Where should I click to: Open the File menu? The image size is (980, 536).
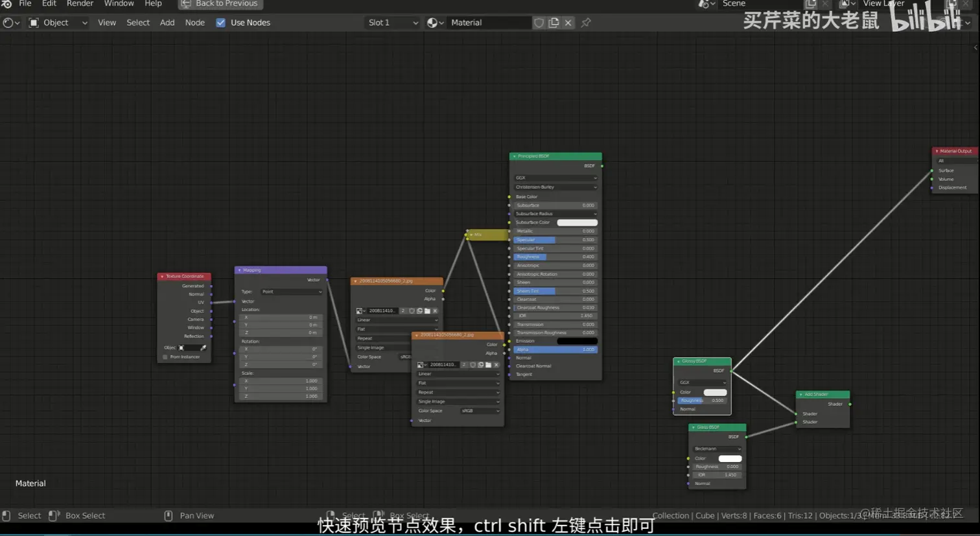coord(25,4)
